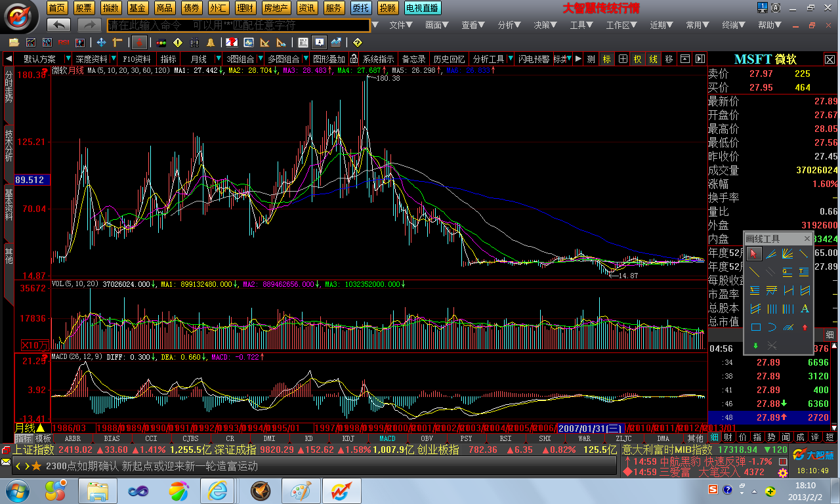Select the golden section 'G' lines tool
840x504 pixels.
click(x=787, y=272)
